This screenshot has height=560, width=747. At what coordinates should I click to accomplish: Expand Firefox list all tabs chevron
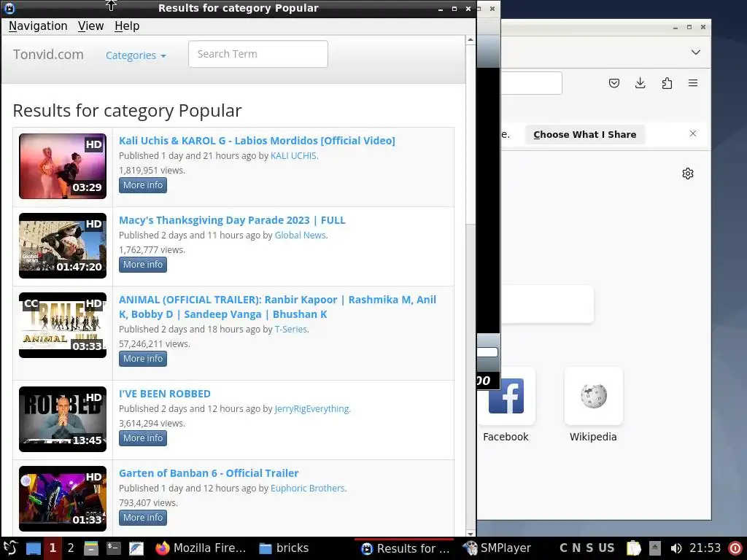pyautogui.click(x=695, y=52)
